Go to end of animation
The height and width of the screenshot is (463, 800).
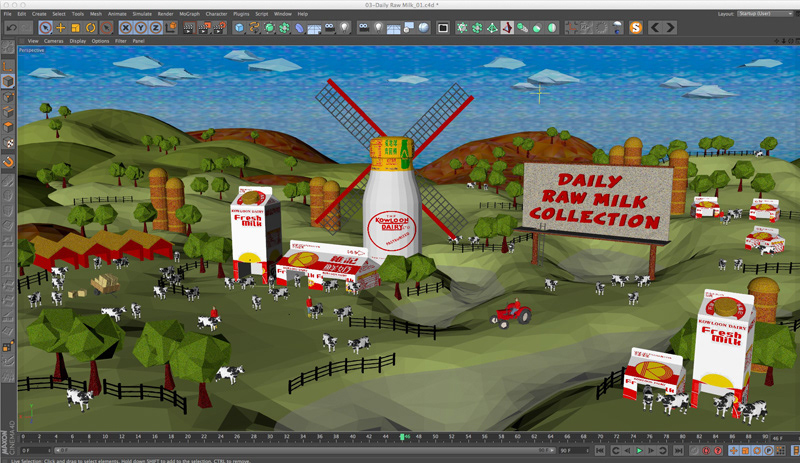coord(678,451)
